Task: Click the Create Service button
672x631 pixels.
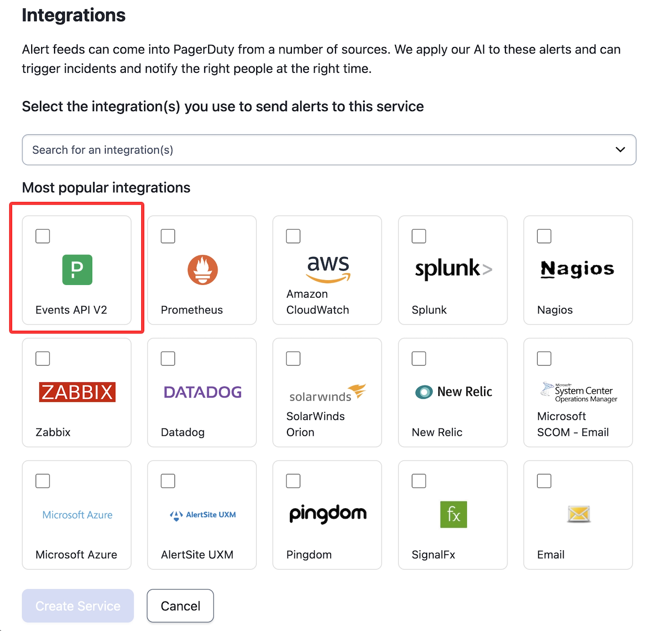Action: (x=78, y=606)
